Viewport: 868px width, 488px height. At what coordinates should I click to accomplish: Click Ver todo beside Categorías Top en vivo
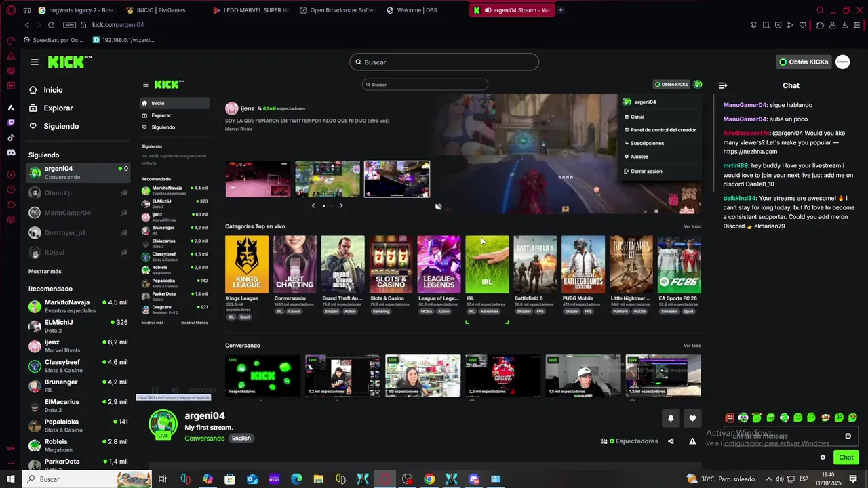[692, 226]
